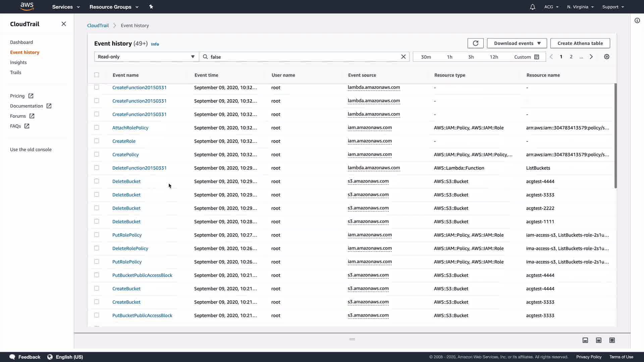Click the notifications bell icon
Screen dimensions: 644x362
click(x=532, y=7)
